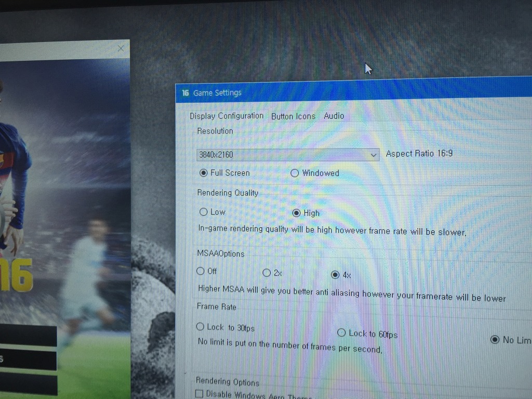Open the Audio tab
Viewport: 532px width, 399px height.
334,116
